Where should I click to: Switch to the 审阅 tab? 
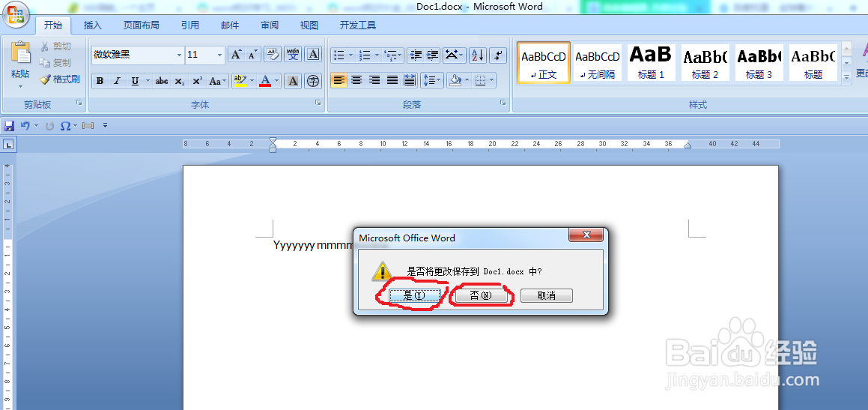pos(270,25)
